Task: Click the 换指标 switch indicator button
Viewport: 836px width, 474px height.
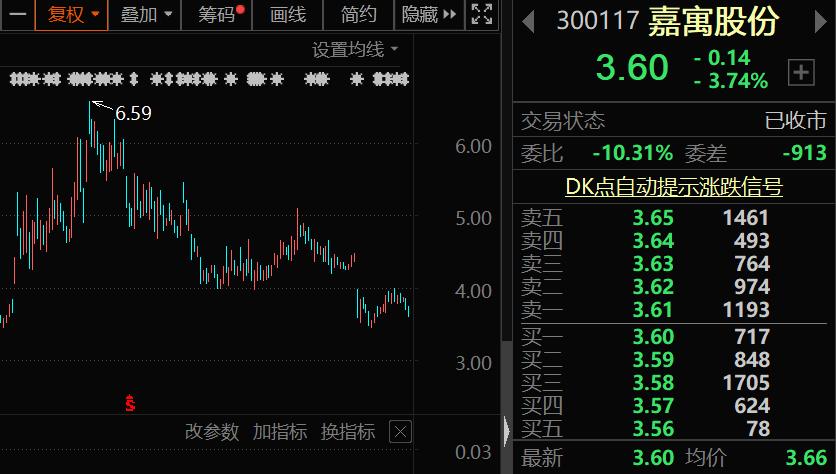Action: click(x=348, y=431)
